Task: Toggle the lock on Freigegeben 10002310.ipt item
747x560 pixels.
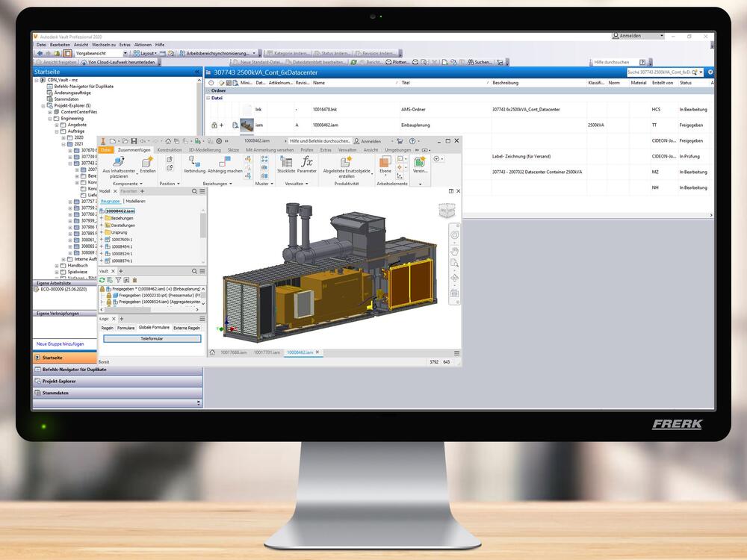Action: coord(108,296)
